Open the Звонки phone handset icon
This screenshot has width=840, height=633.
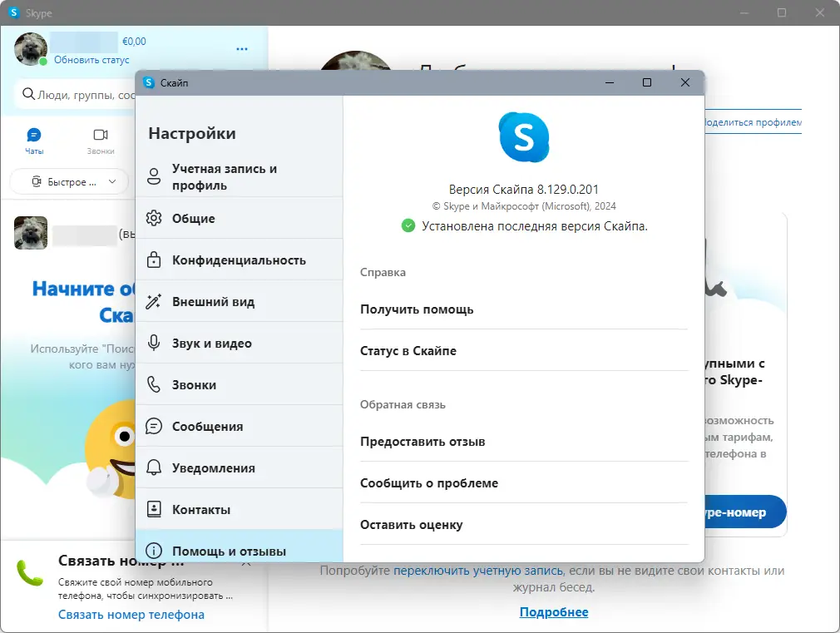154,384
